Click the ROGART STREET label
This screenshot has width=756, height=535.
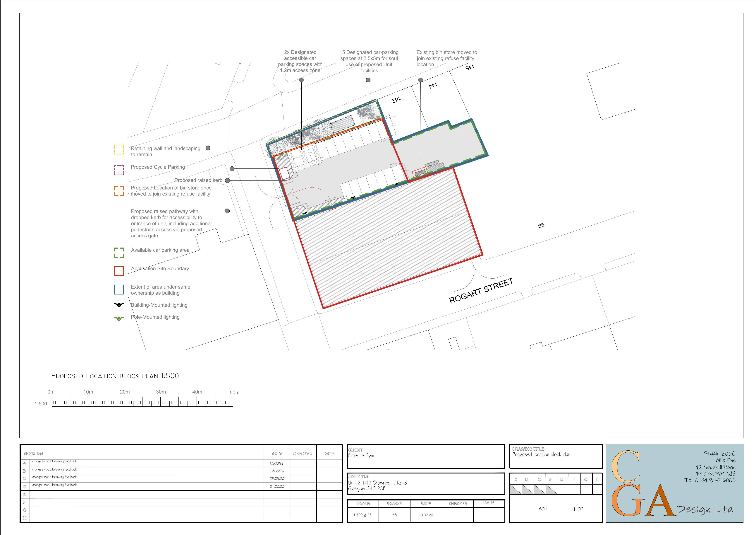point(481,290)
